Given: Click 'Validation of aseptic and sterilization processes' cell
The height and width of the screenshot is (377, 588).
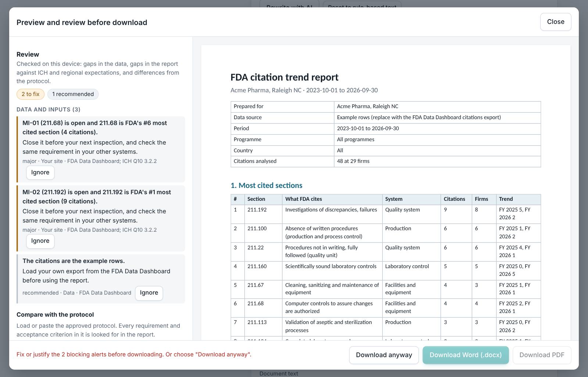Looking at the screenshot, I should click(332, 327).
